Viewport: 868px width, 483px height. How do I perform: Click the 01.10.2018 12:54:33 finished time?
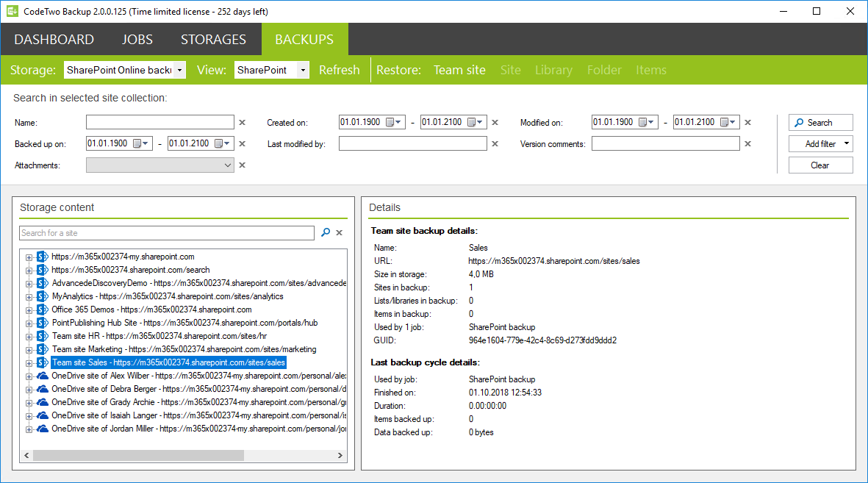click(506, 393)
